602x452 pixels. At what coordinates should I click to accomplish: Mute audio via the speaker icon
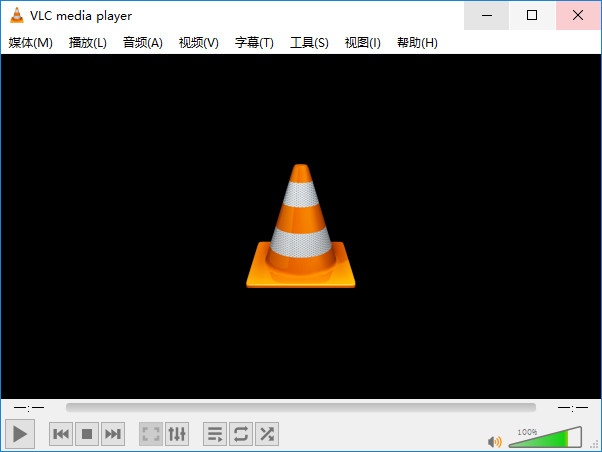point(494,442)
